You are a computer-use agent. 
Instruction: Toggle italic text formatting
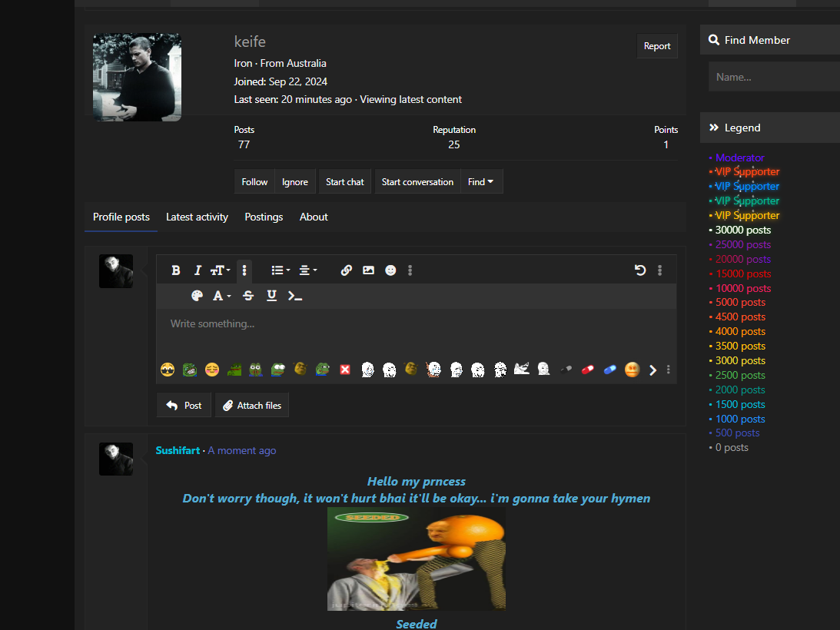point(198,270)
